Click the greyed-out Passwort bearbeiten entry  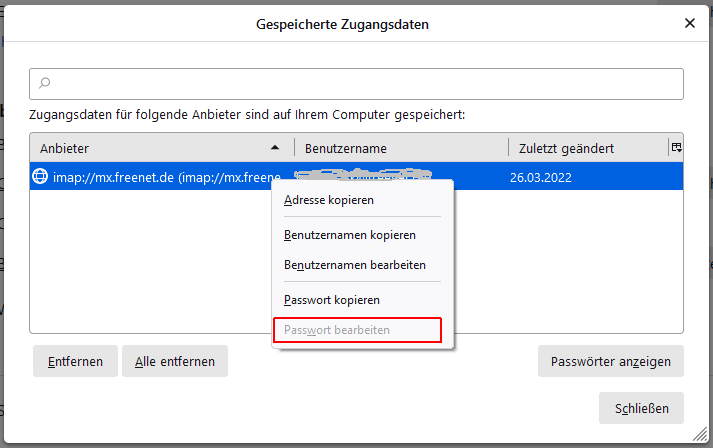coord(337,330)
